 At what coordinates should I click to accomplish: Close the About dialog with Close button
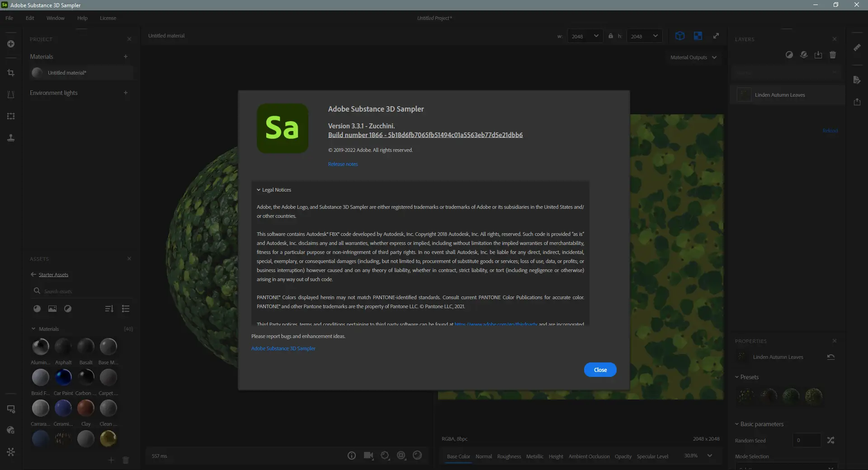(600, 370)
